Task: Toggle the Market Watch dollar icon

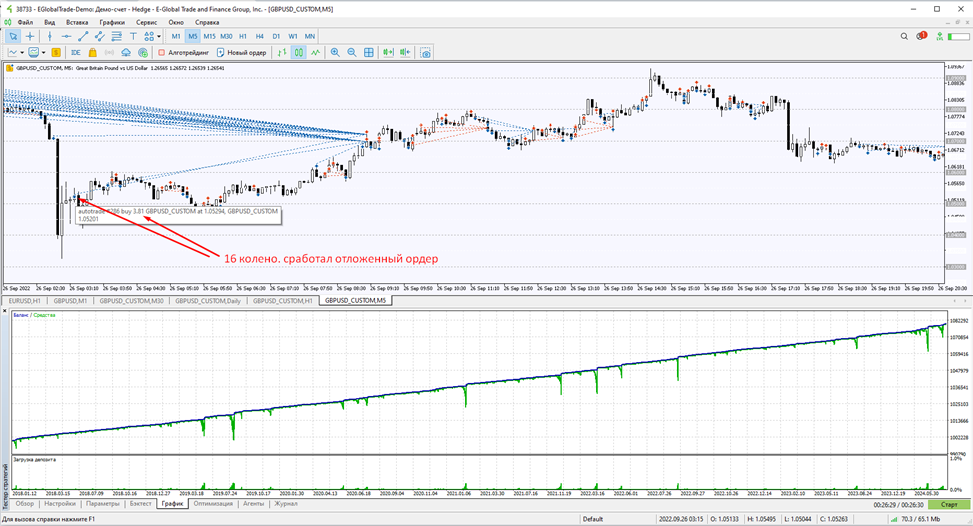Action: 56,53
